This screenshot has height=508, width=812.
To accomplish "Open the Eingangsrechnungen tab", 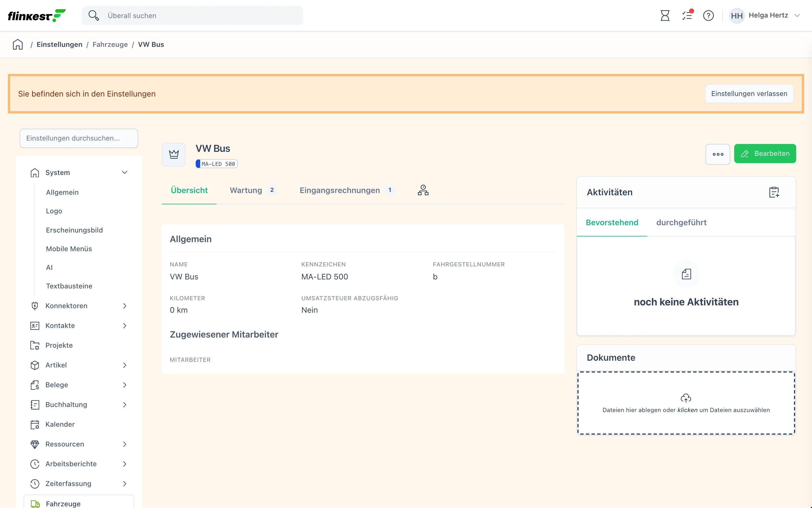I will [x=347, y=190].
